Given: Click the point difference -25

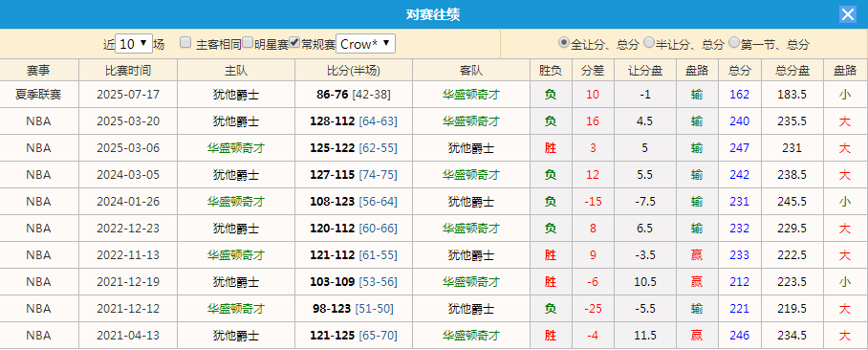Looking at the screenshot, I should coord(593,309).
